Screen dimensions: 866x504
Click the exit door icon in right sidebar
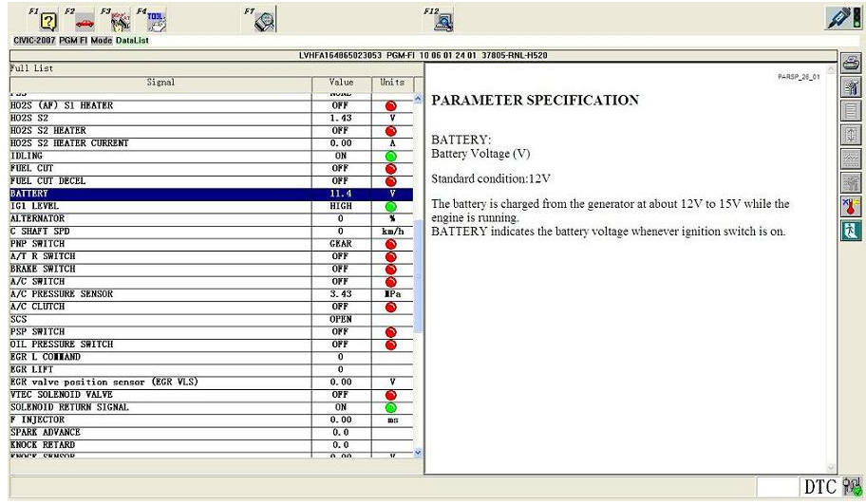[x=851, y=231]
